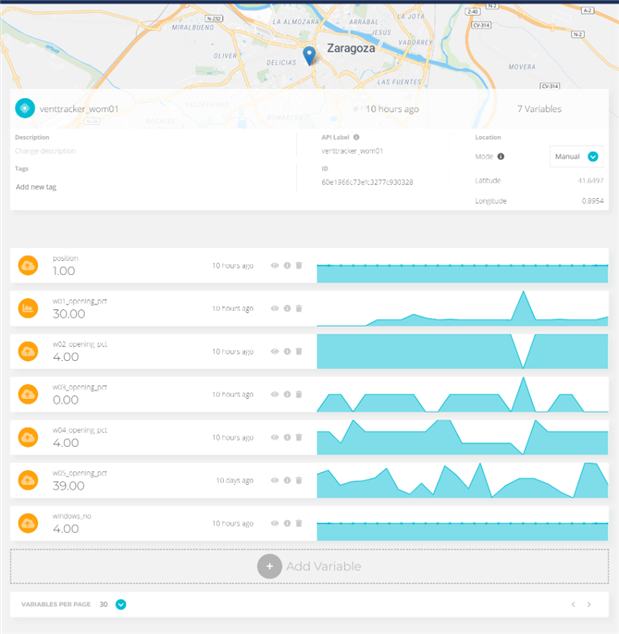Click the Add new tag field
The height and width of the screenshot is (634, 619).
point(36,187)
